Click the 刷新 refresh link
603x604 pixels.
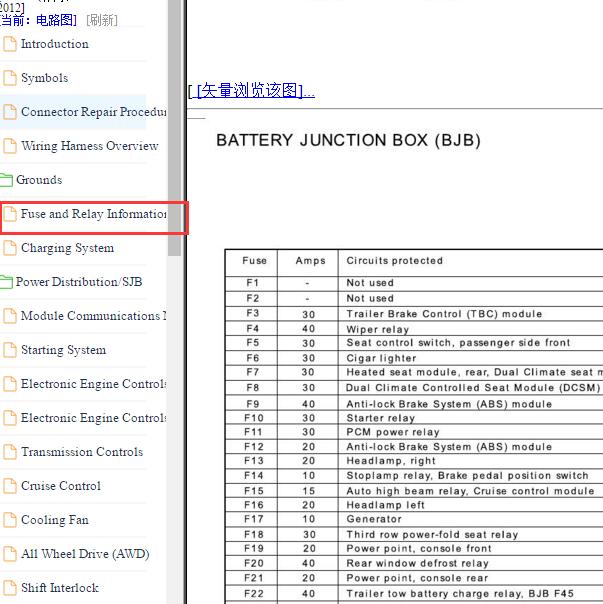click(102, 20)
